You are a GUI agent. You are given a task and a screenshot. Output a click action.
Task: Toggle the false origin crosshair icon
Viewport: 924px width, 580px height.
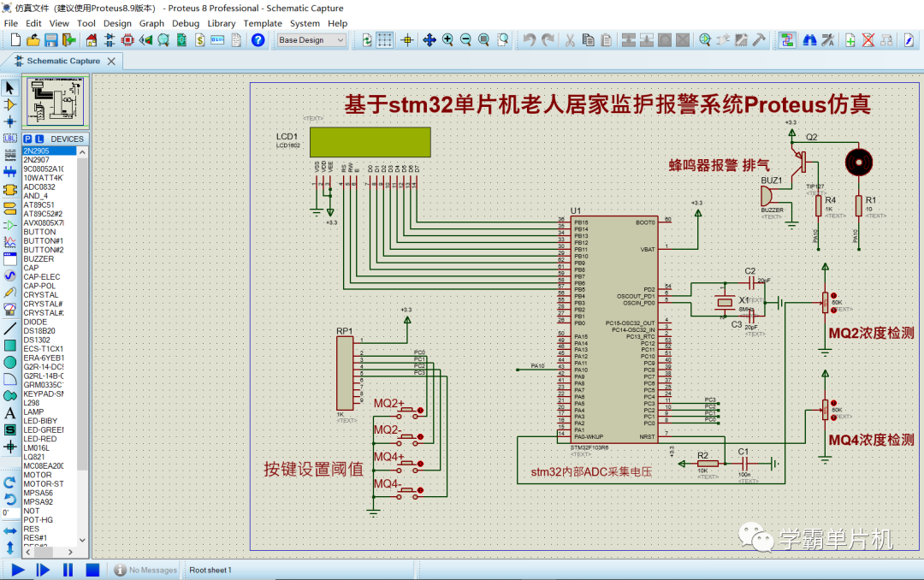tap(407, 40)
